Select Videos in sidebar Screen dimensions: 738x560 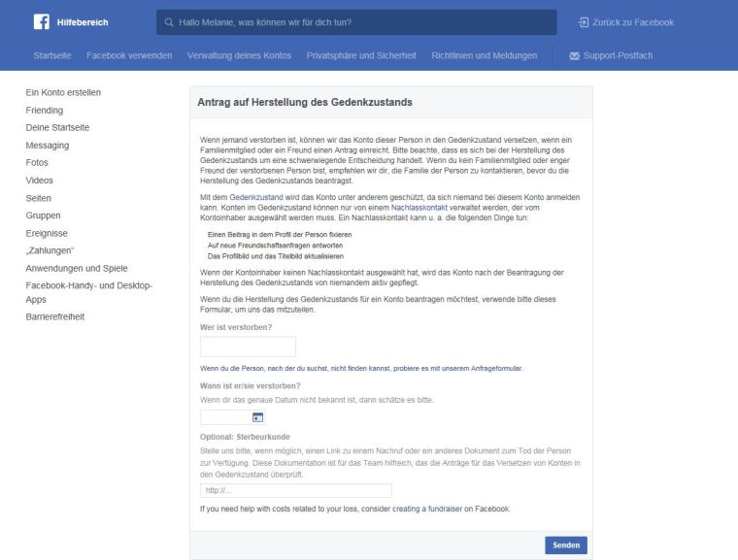(x=39, y=181)
